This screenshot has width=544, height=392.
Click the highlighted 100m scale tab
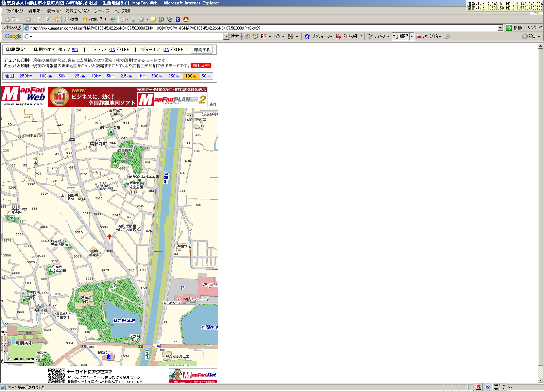[x=191, y=76]
